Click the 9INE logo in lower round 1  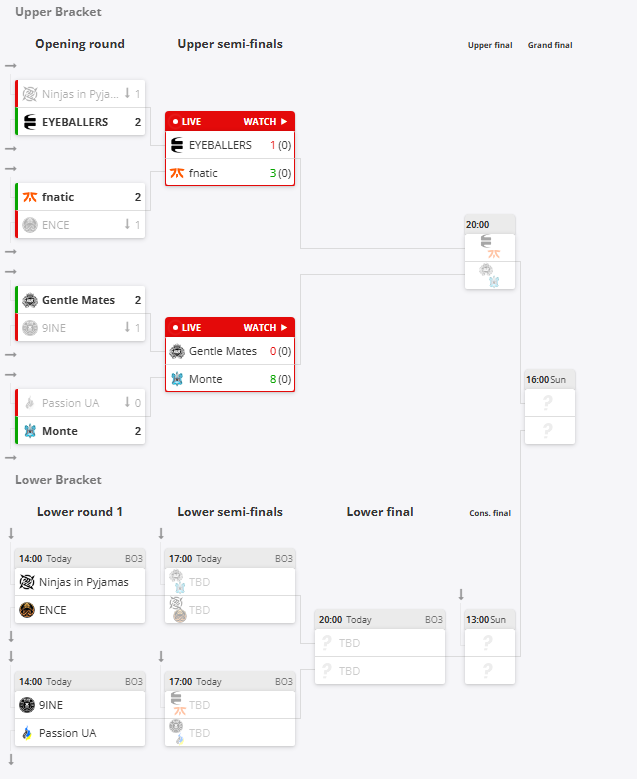pyautogui.click(x=27, y=705)
